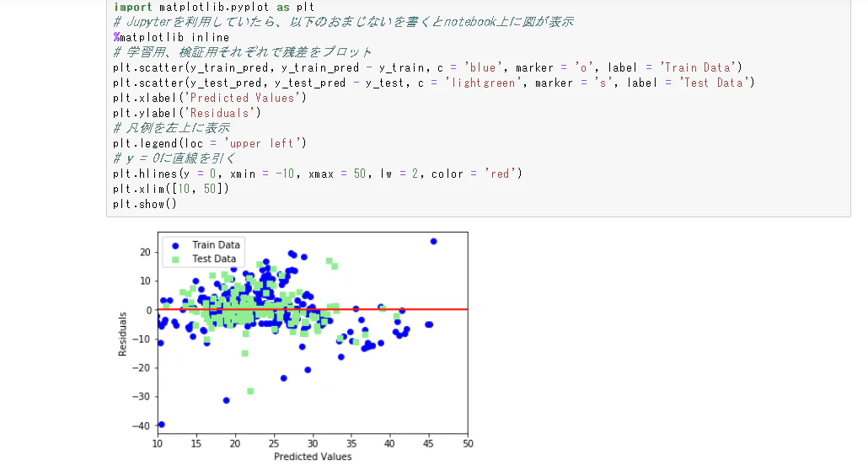The height and width of the screenshot is (476, 868).
Task: Click the comment line starting with '# 凡例'
Action: 171,128
